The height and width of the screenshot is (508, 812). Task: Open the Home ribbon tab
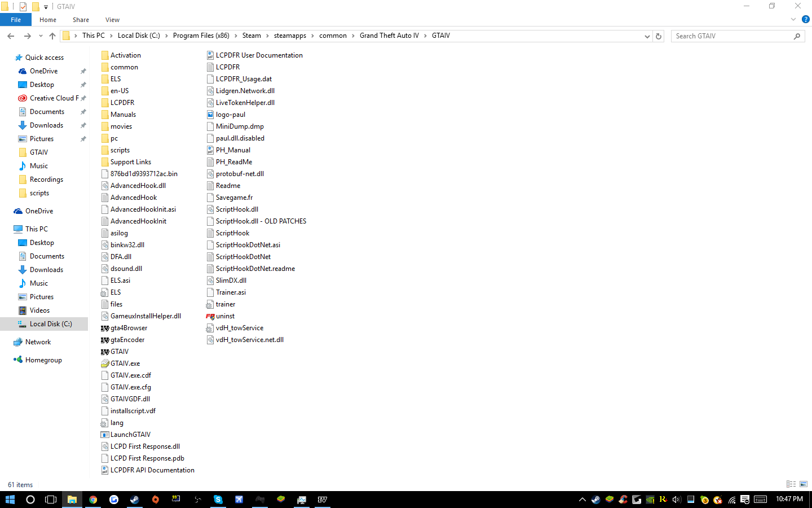click(x=48, y=20)
